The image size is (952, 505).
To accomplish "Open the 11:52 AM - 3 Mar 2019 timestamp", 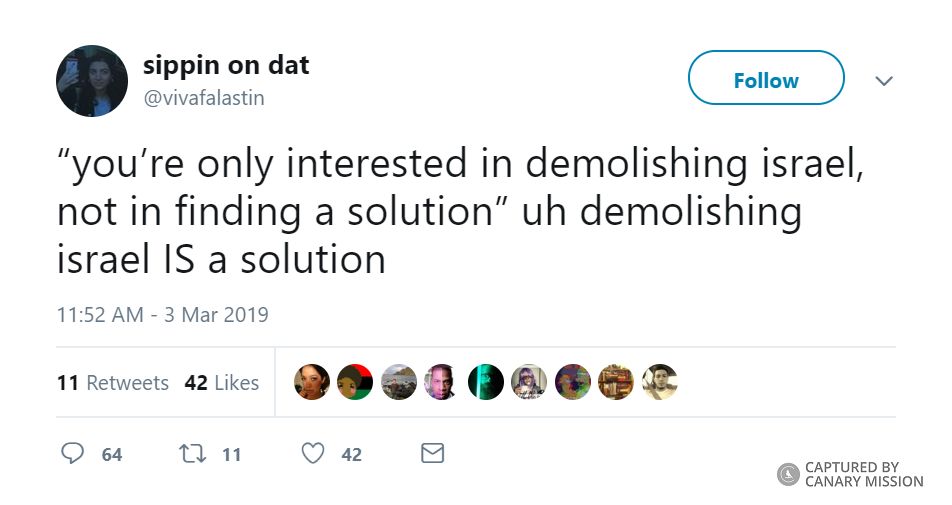I will tap(163, 314).
